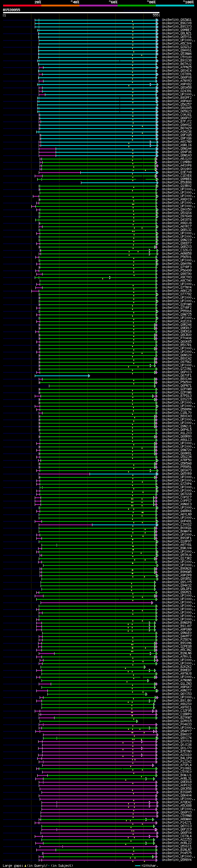Click hit label UniRef100_Q5M8V4
The image size is (197, 868).
177,860
